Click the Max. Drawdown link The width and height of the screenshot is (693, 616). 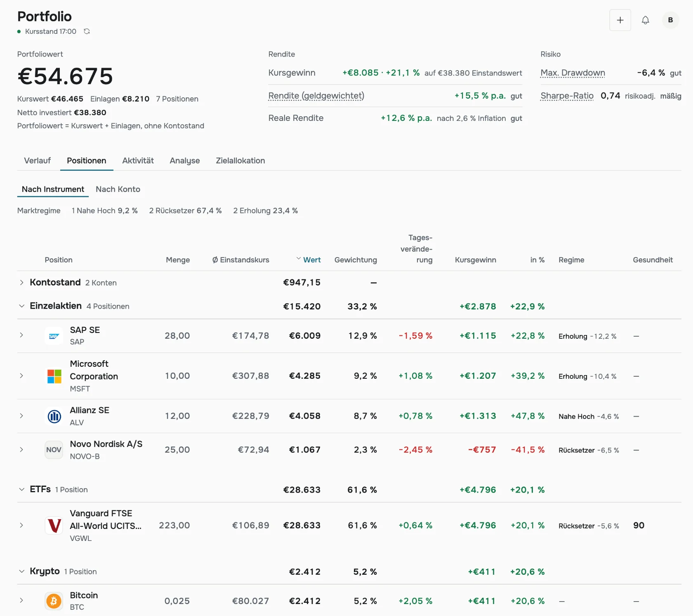coord(573,73)
